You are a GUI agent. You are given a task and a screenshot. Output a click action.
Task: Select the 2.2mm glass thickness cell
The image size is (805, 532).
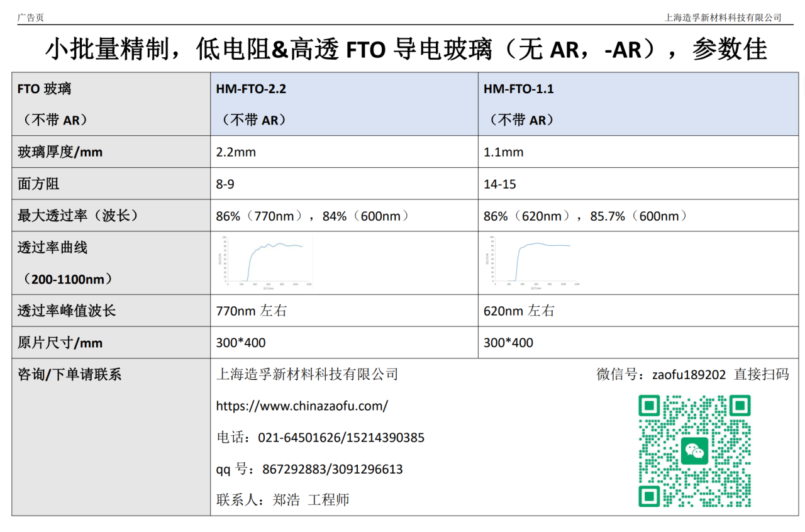[x=236, y=152]
